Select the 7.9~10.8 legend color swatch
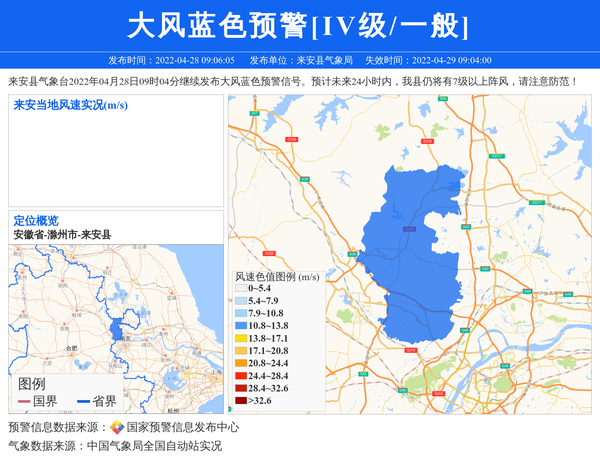This screenshot has height=471, width=600. point(241,313)
